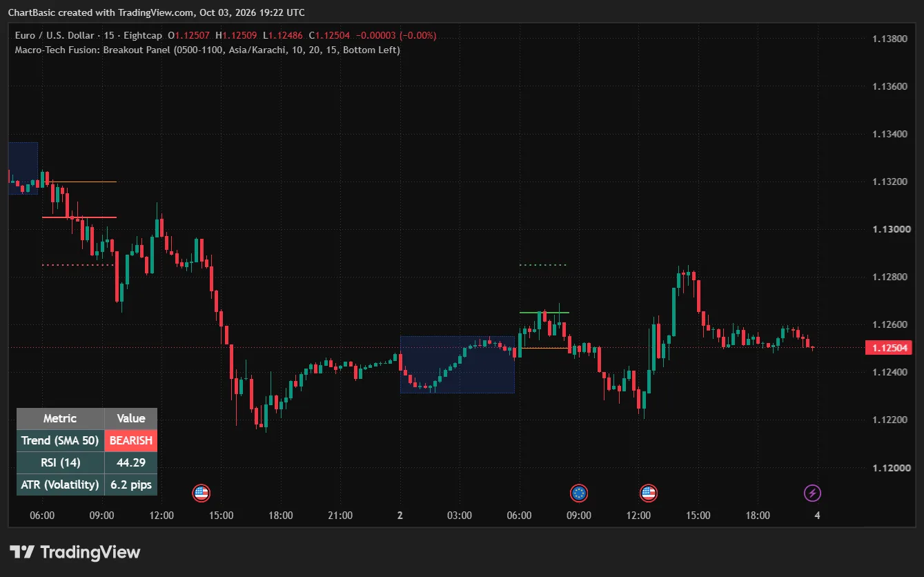Viewport: 924px width, 577px height.
Task: Click the 21:00 time axis label
Action: coord(340,516)
